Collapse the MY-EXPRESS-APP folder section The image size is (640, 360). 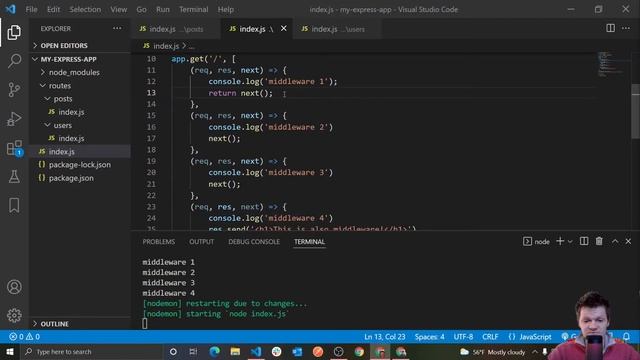coord(80,59)
